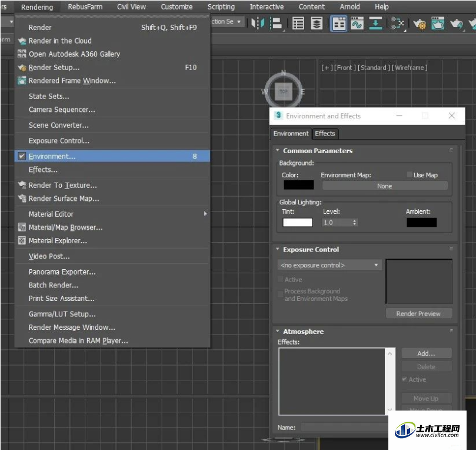Open the exposure control type dropdown
Screen dimensions: 476x450
(x=329, y=265)
